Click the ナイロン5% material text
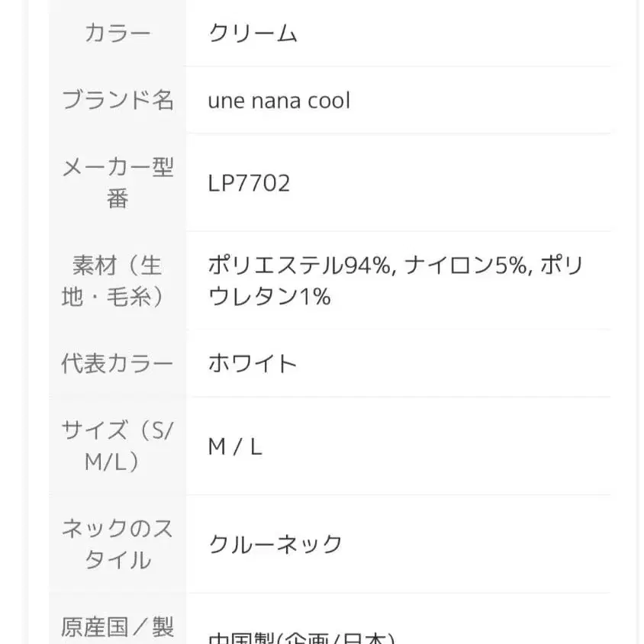 (467, 266)
